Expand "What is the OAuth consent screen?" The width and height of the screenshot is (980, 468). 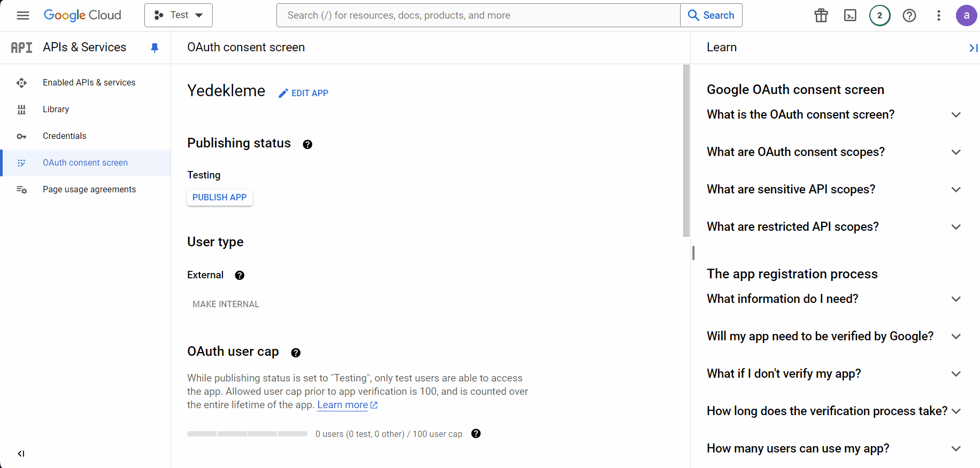(834, 115)
